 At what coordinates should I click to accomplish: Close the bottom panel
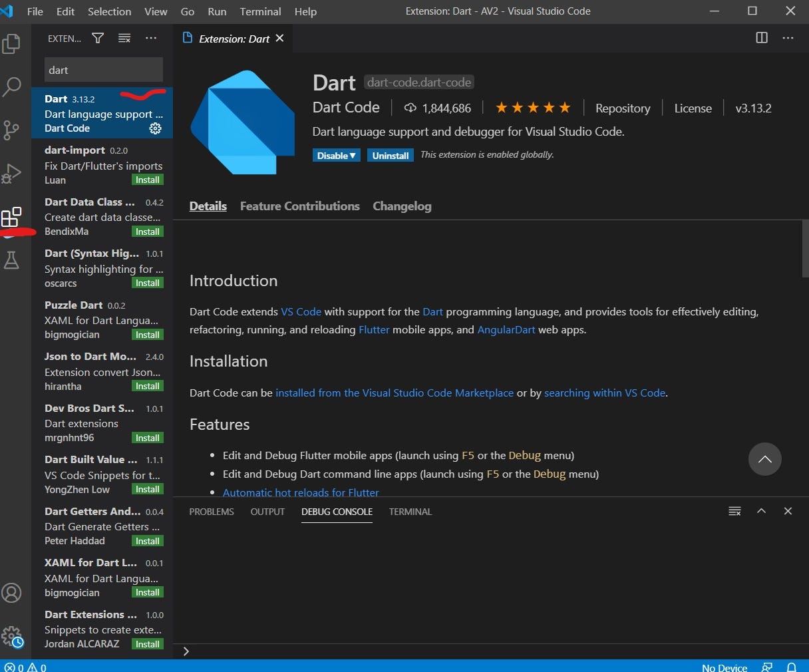click(788, 511)
